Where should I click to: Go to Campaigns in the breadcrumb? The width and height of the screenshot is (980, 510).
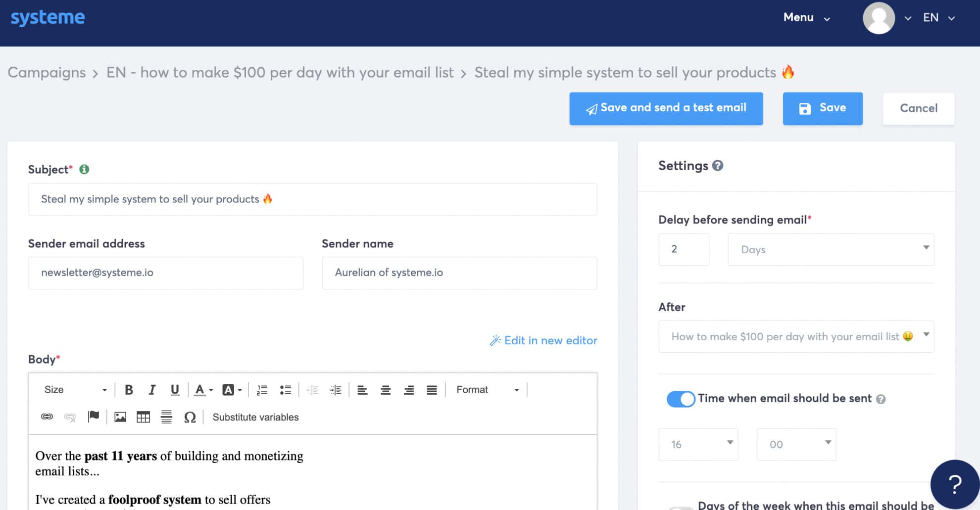(47, 73)
